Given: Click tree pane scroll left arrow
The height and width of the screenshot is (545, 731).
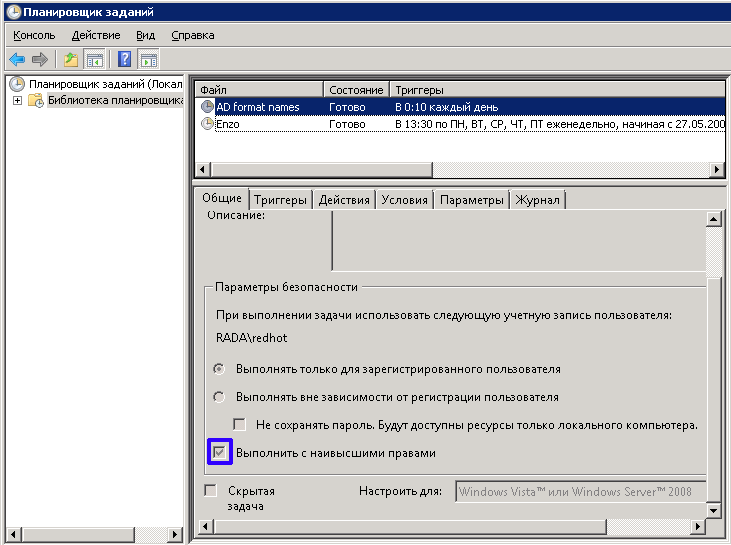Looking at the screenshot, I should [x=13, y=534].
